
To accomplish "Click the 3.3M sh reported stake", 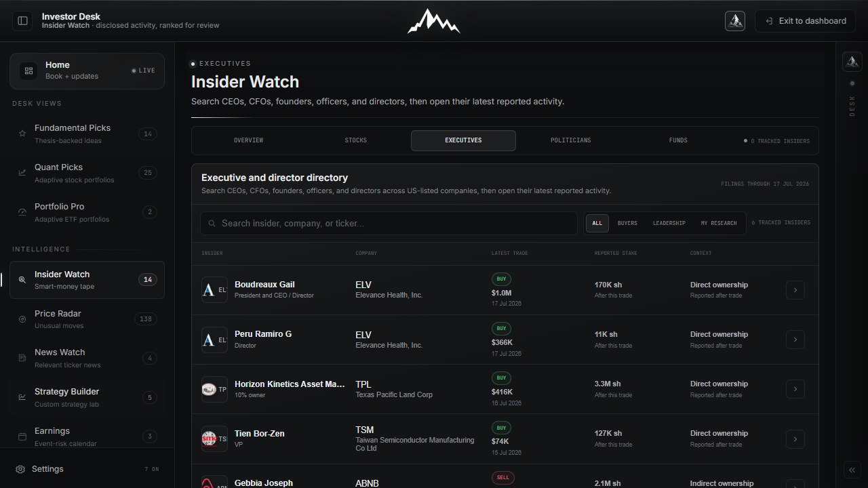I will pyautogui.click(x=608, y=384).
